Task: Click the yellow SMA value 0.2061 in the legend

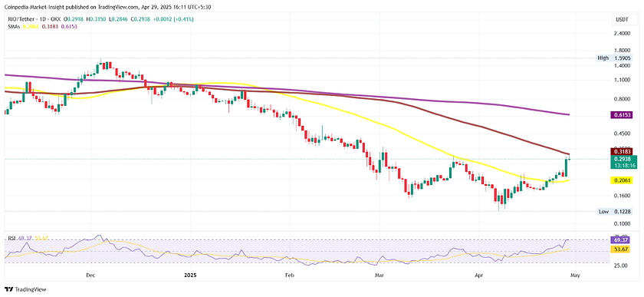Action: click(30, 26)
